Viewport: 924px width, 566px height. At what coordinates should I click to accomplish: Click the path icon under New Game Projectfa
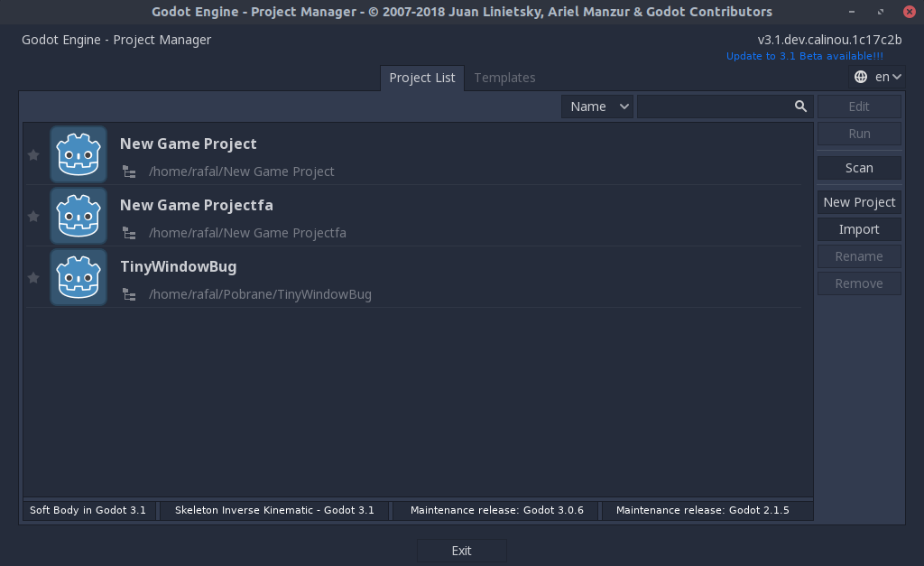[129, 233]
